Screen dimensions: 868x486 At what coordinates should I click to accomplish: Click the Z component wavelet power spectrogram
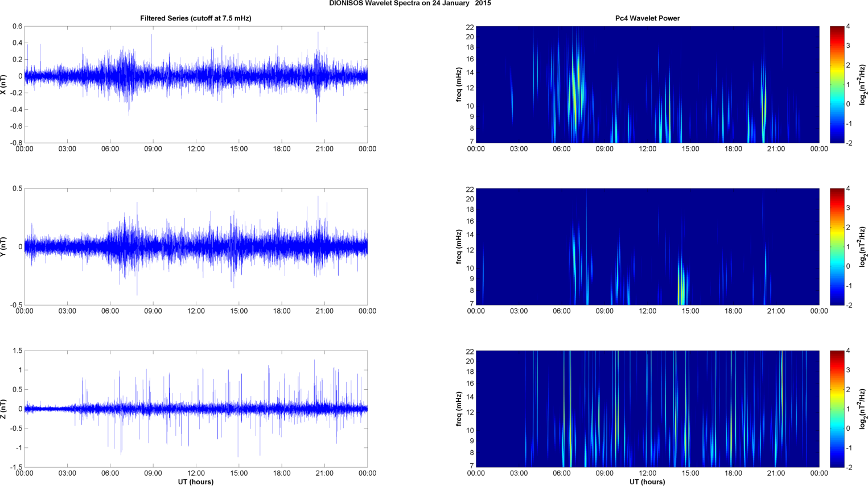click(647, 409)
